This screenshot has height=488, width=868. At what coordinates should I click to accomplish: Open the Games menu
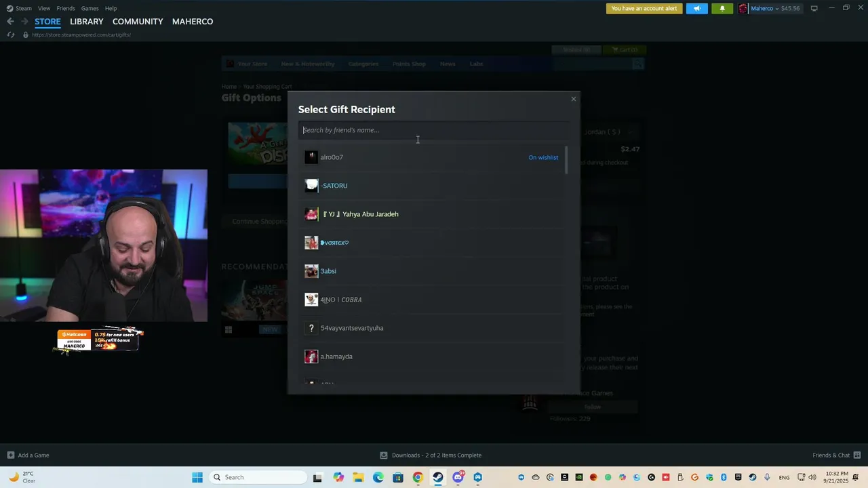[90, 8]
